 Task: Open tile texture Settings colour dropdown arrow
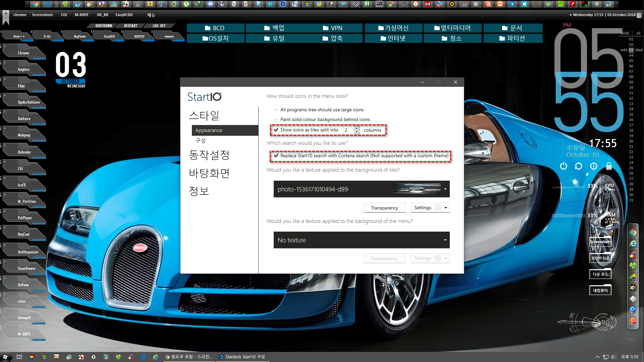coord(446,208)
